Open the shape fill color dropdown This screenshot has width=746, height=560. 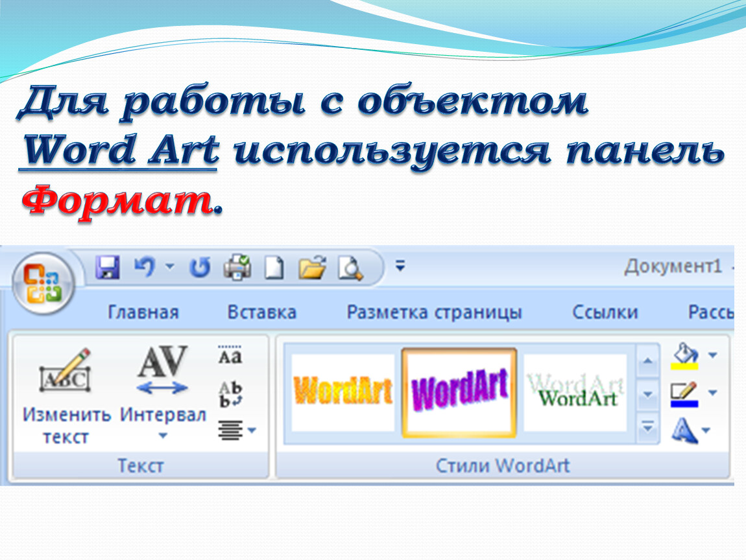coord(712,355)
